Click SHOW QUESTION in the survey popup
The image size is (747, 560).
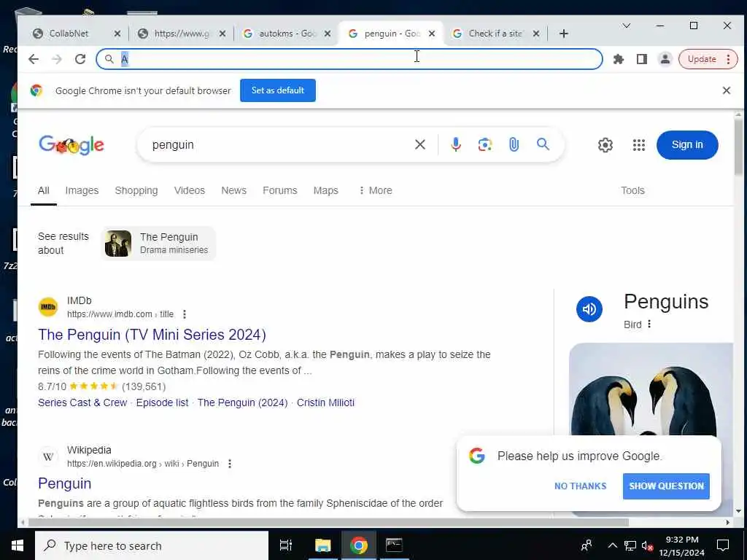click(x=666, y=486)
